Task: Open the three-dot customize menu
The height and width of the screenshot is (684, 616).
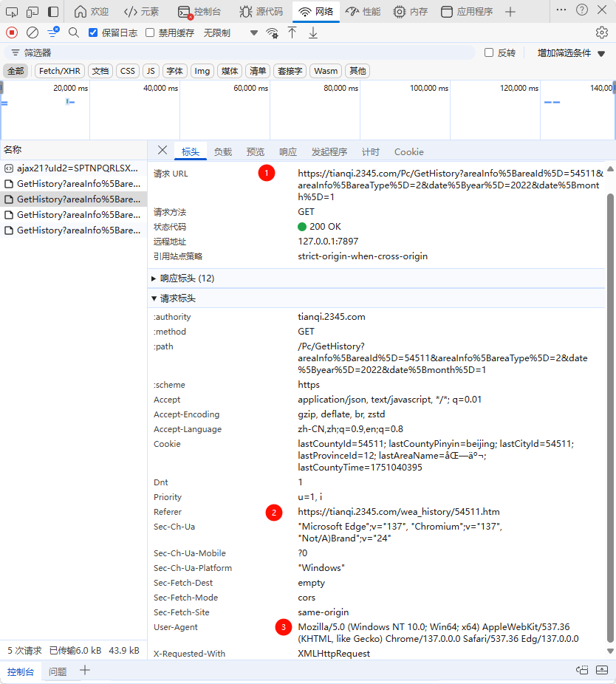Action: pos(561,10)
